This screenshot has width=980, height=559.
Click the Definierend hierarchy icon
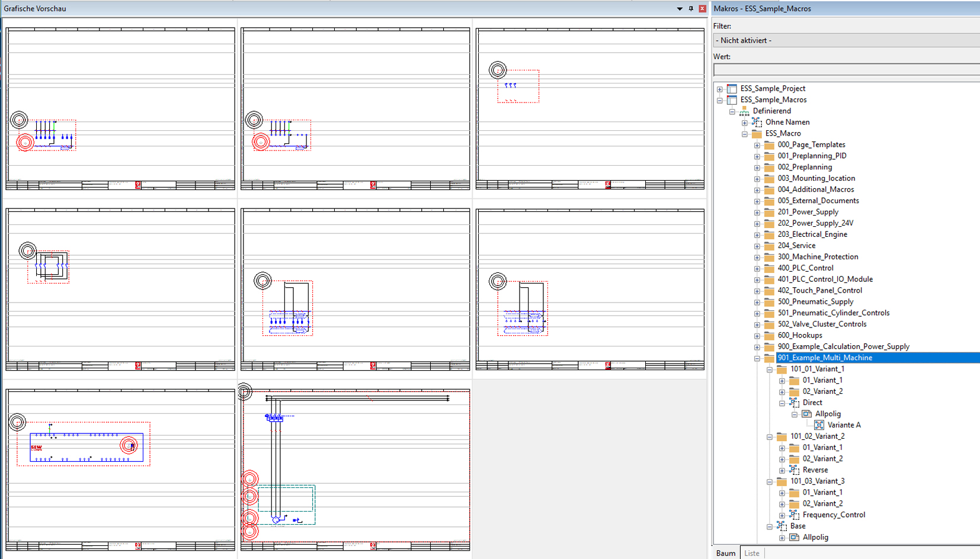[x=744, y=111]
